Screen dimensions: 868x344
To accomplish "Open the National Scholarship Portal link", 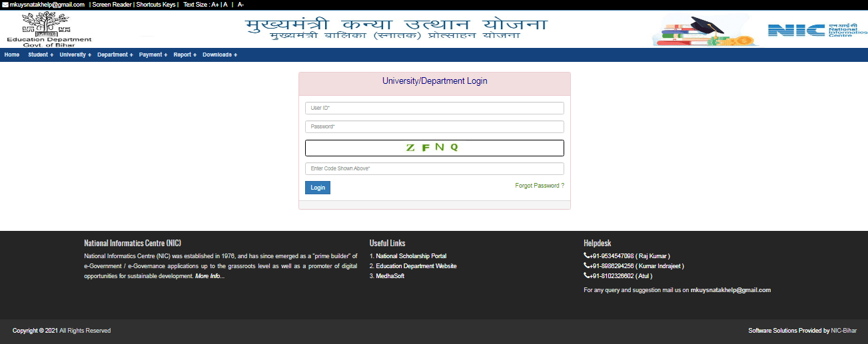I will (411, 256).
